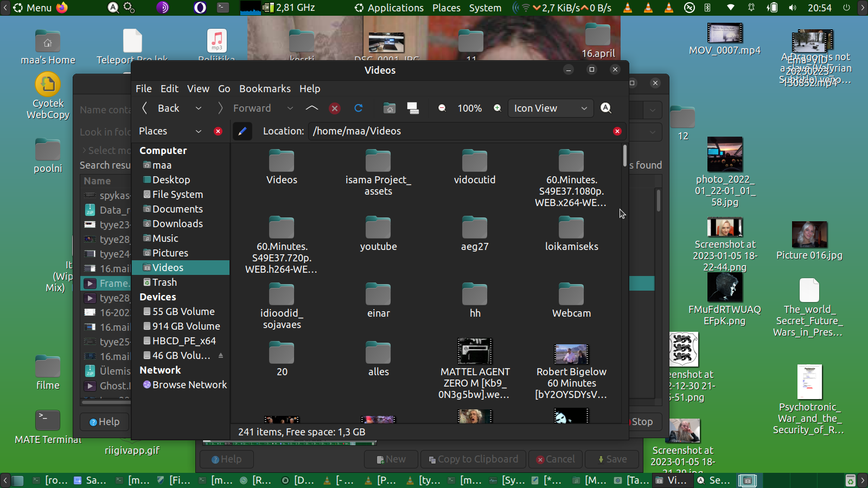This screenshot has height=488, width=868.
Task: Toggle the location text entry pencil button
Action: tap(242, 131)
